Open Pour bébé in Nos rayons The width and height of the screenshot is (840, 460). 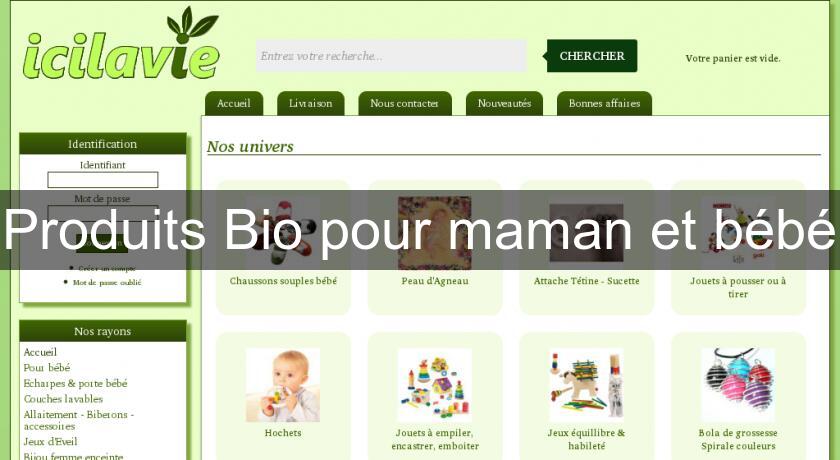point(47,368)
